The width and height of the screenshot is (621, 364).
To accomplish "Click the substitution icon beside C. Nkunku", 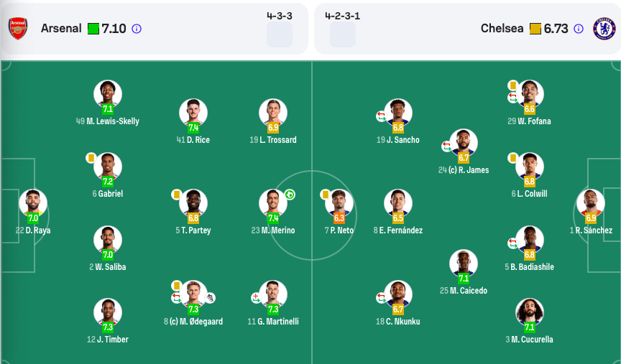I will [x=381, y=297].
